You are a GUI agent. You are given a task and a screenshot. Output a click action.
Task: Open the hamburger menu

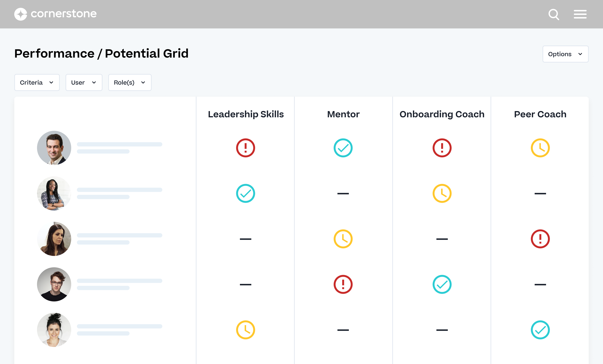[580, 14]
